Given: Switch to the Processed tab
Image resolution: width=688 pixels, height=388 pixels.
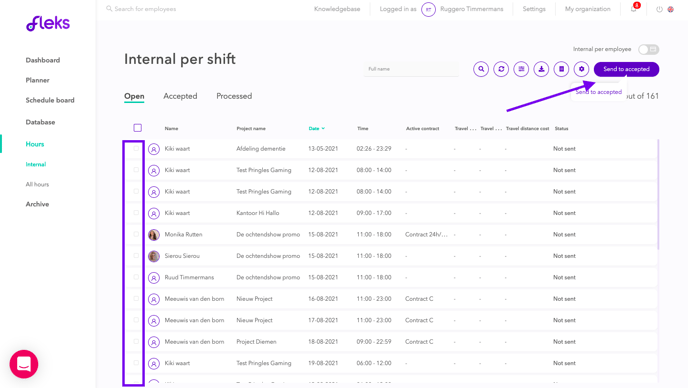Looking at the screenshot, I should [234, 96].
